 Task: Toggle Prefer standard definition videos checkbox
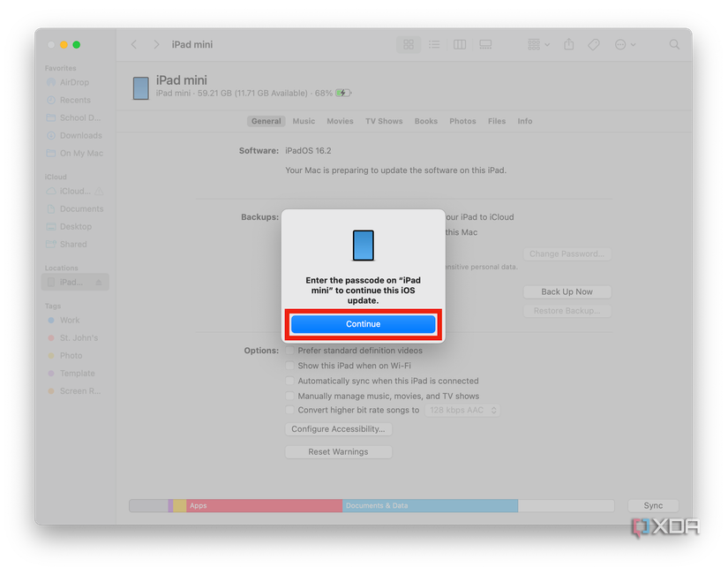coord(289,351)
